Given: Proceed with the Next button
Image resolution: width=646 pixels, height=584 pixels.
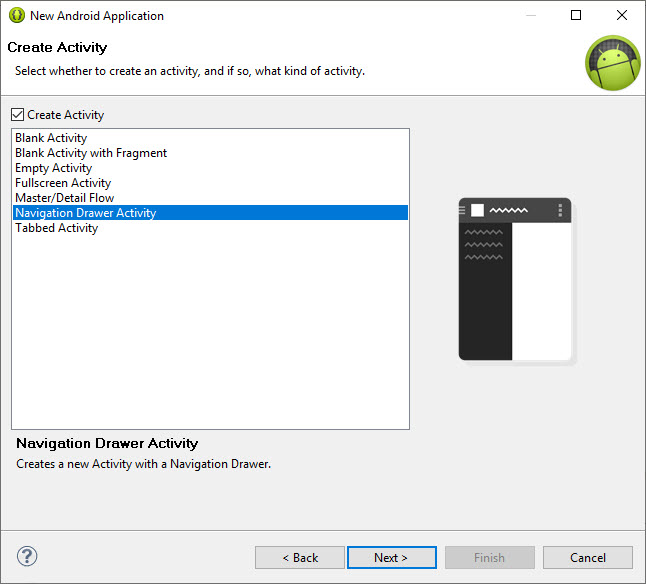Looking at the screenshot, I should pos(391,558).
